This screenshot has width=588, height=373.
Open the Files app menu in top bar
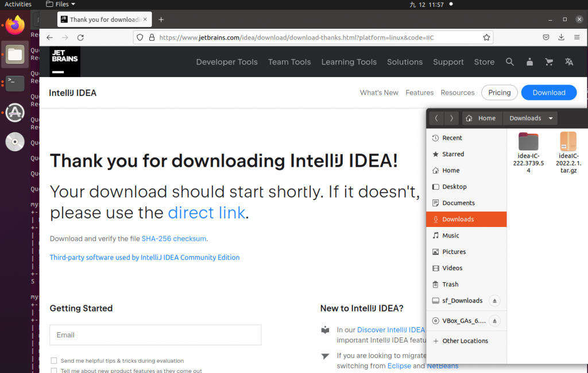(60, 4)
